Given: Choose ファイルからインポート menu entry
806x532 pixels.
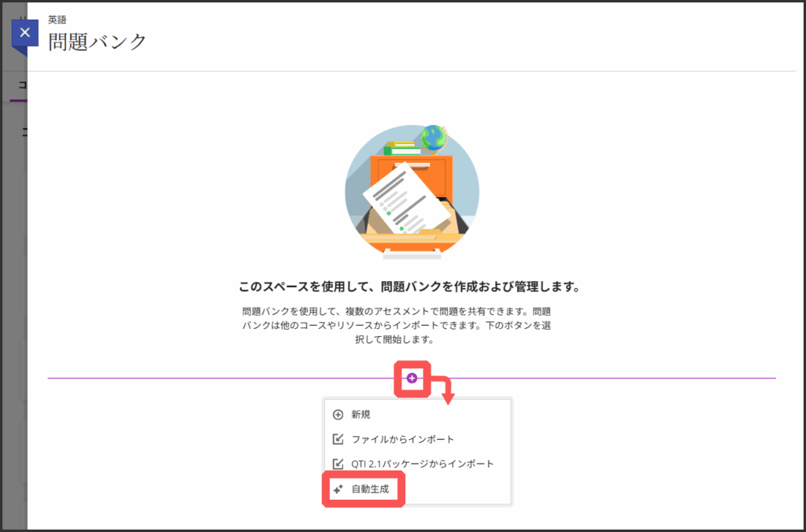Looking at the screenshot, I should [x=402, y=439].
